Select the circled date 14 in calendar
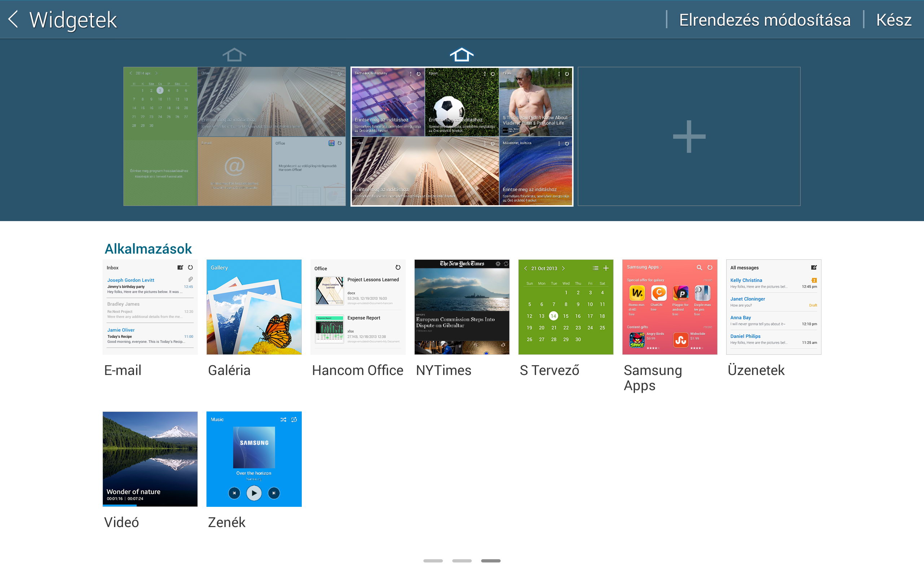This screenshot has width=924, height=578. tap(553, 316)
